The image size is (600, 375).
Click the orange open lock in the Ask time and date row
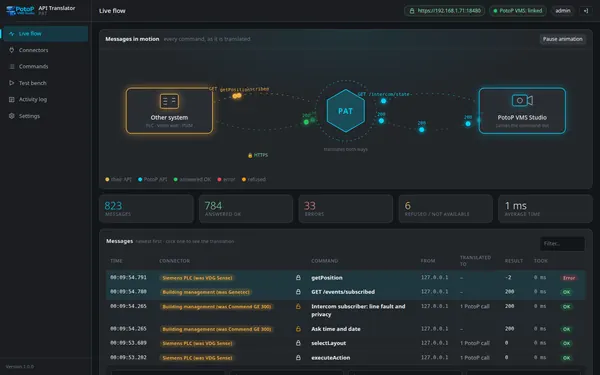point(298,329)
